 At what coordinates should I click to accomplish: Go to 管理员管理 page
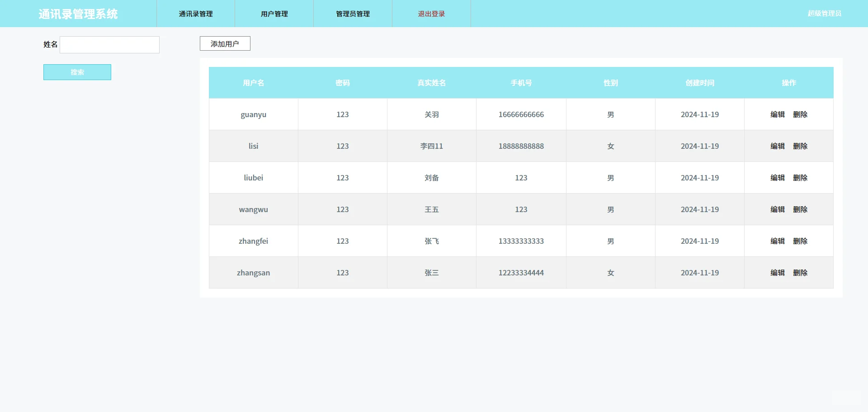point(352,14)
